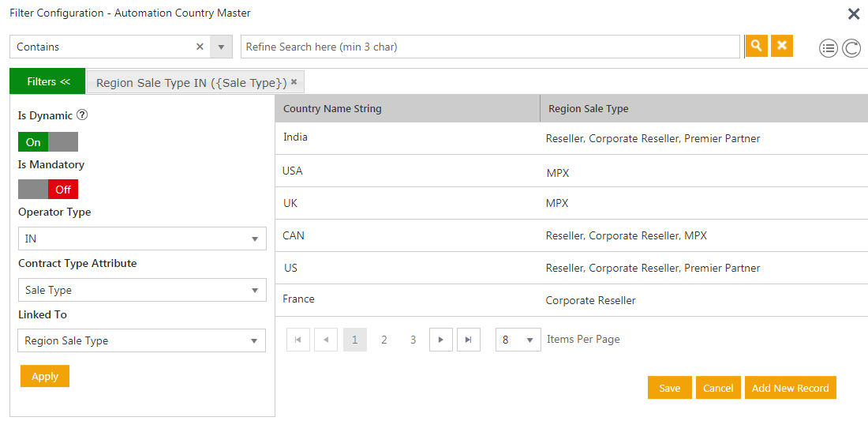This screenshot has height=421, width=868.
Task: Go to the last page of results
Action: (x=468, y=340)
